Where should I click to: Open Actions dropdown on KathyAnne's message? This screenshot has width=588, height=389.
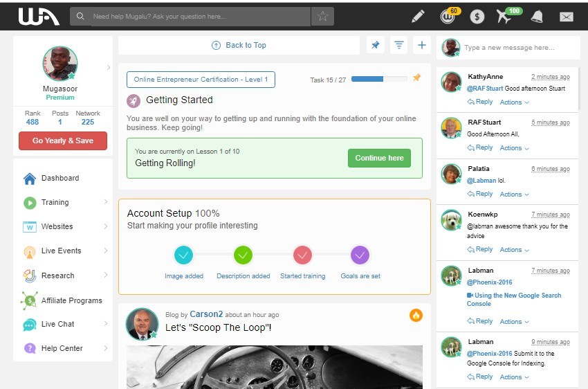click(514, 102)
